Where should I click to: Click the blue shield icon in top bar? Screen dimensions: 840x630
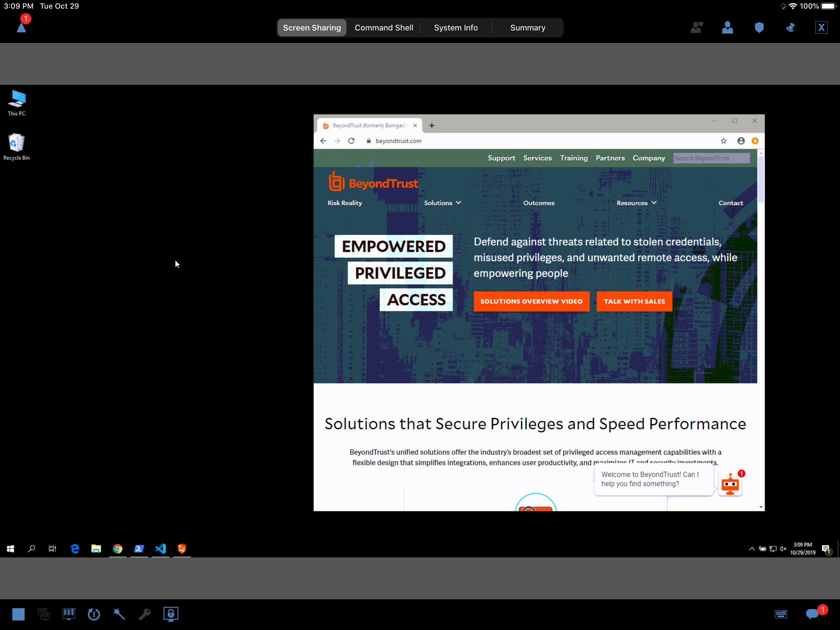[x=759, y=27]
